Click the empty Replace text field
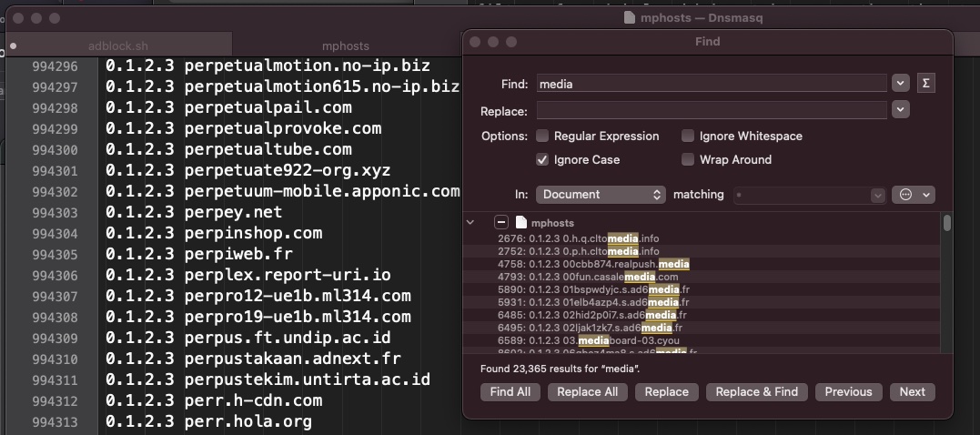980x435 pixels. 712,109
